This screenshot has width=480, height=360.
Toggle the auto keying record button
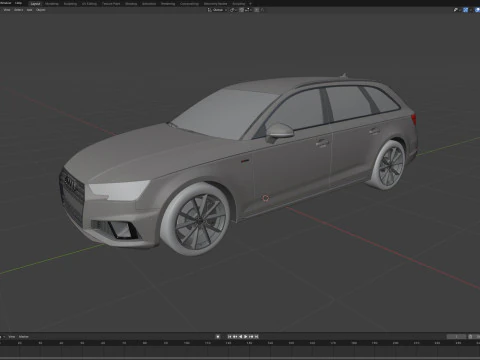click(218, 337)
